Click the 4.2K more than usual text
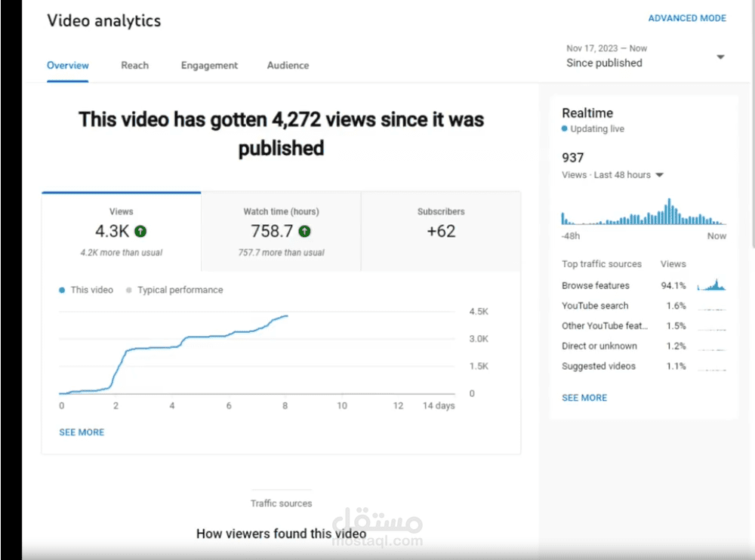 point(122,253)
